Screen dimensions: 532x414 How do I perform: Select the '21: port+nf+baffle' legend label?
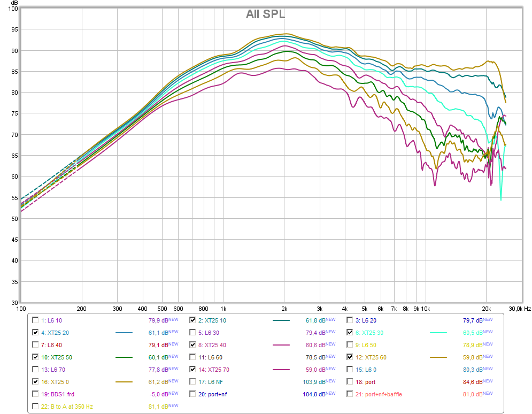coord(379,394)
